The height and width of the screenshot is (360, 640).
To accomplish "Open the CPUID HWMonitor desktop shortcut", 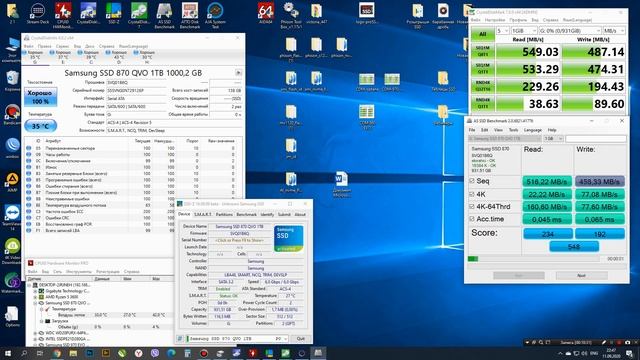I will [63, 15].
